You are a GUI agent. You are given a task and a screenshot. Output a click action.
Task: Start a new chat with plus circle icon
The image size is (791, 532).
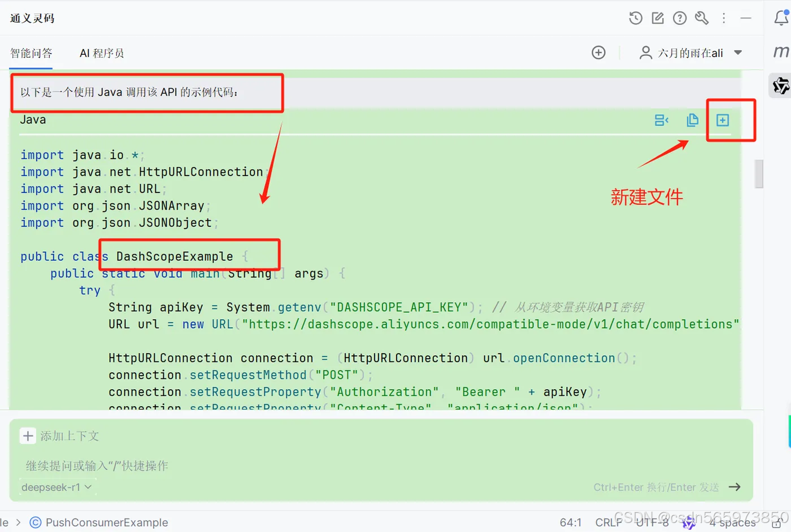(598, 53)
